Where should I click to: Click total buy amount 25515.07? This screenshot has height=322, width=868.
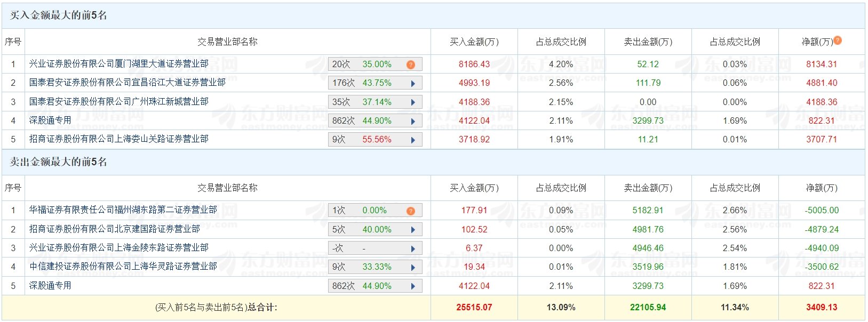pyautogui.click(x=474, y=307)
